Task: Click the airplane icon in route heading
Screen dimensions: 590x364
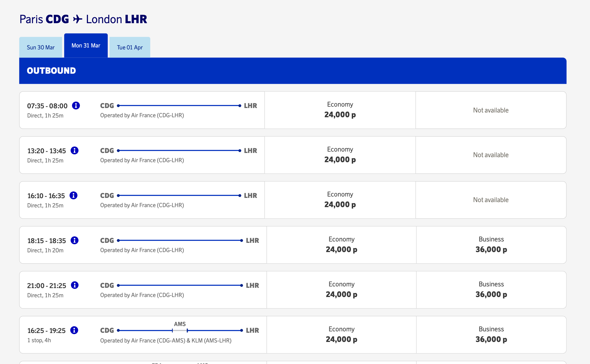Action: pos(78,19)
